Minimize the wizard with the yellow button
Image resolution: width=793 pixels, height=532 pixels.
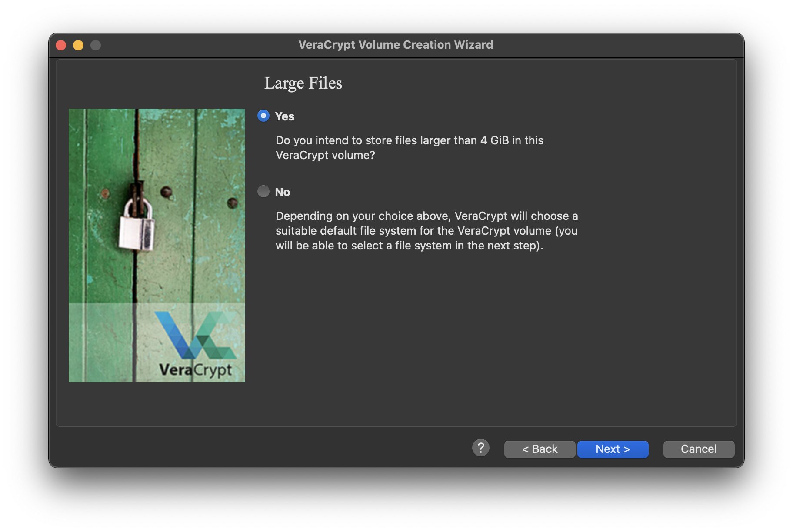(78, 45)
